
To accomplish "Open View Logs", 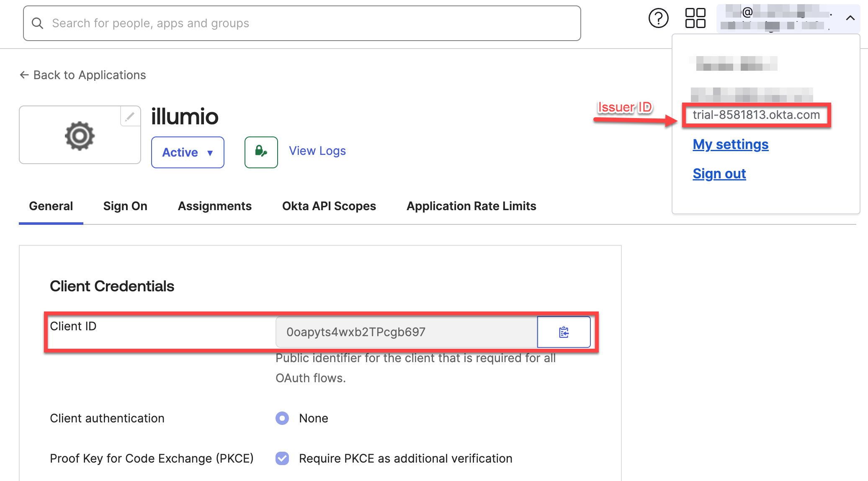I will [x=317, y=151].
